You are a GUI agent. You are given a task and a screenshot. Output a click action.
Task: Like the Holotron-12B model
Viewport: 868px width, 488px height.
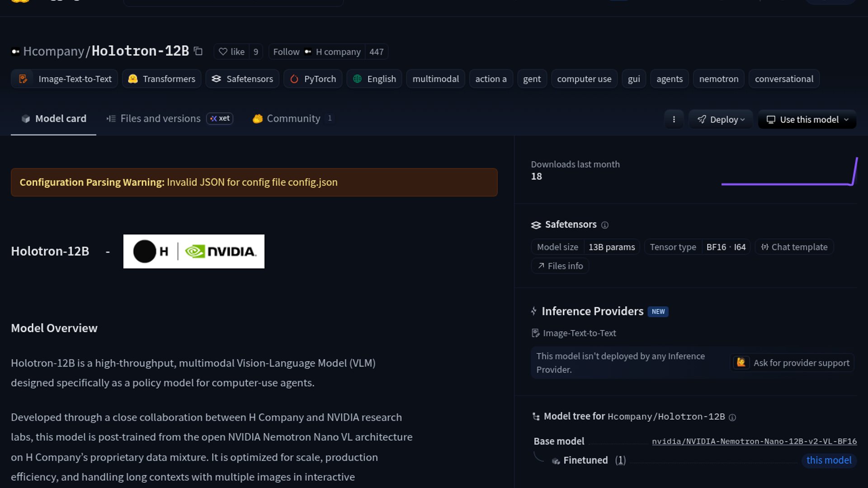point(232,52)
